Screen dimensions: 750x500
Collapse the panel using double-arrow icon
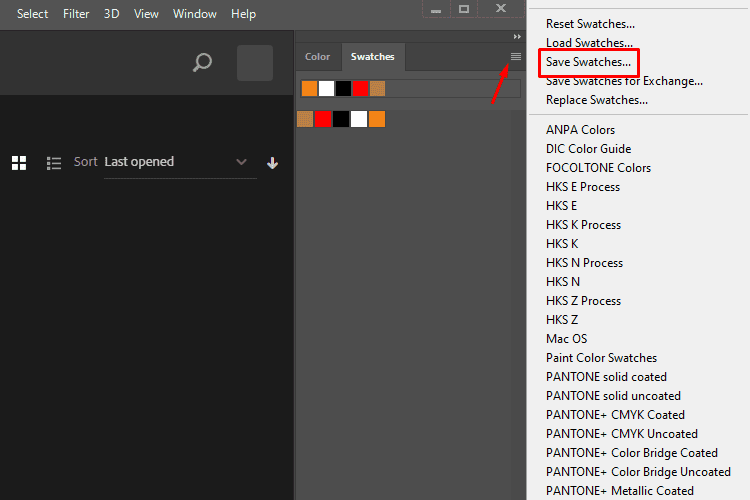coord(517,36)
